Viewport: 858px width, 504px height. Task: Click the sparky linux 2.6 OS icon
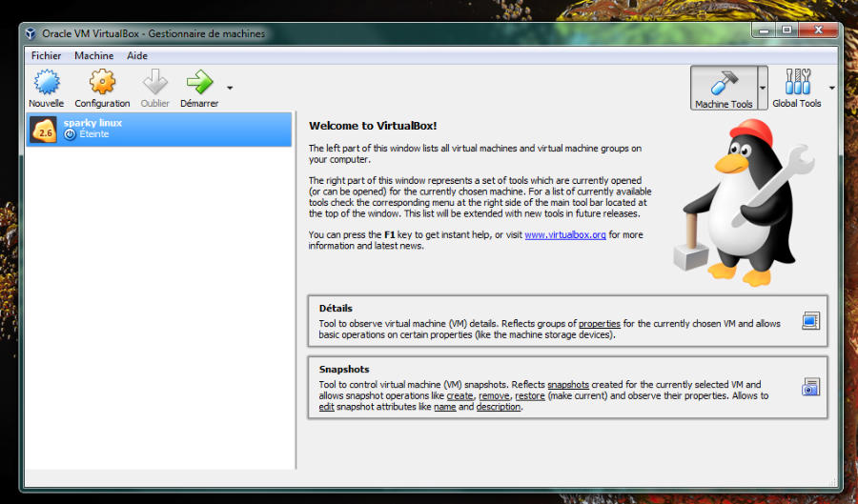tap(43, 130)
